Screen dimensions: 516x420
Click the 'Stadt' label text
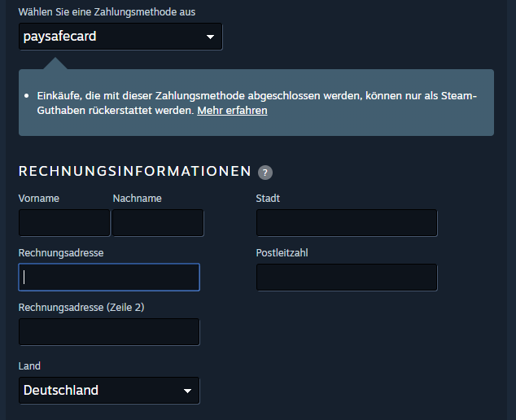[268, 199]
